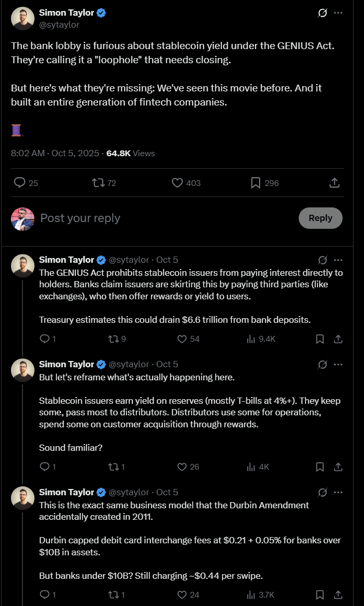This screenshot has height=606, width=364.
Task: Open the more options menu on main post
Action: point(338,13)
